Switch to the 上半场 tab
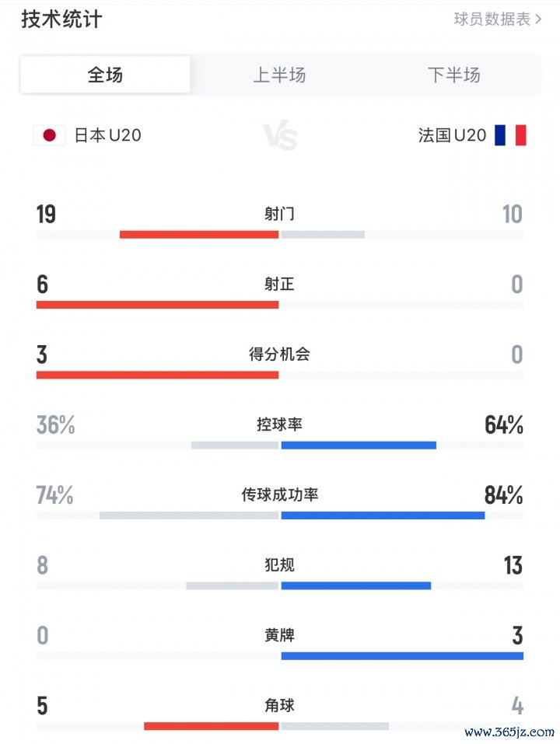This screenshot has height=744, width=560. [279, 75]
